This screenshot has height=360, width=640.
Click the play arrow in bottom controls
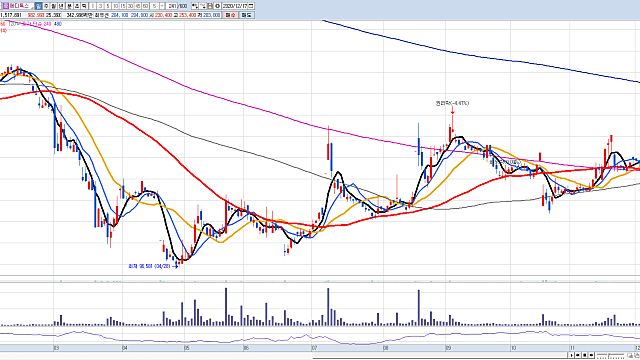[x=571, y=355]
